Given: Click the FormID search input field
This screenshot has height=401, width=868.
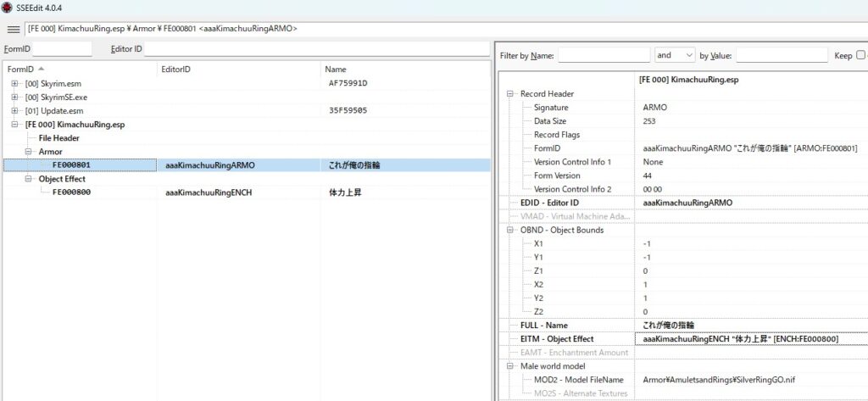Looking at the screenshot, I should pos(62,48).
